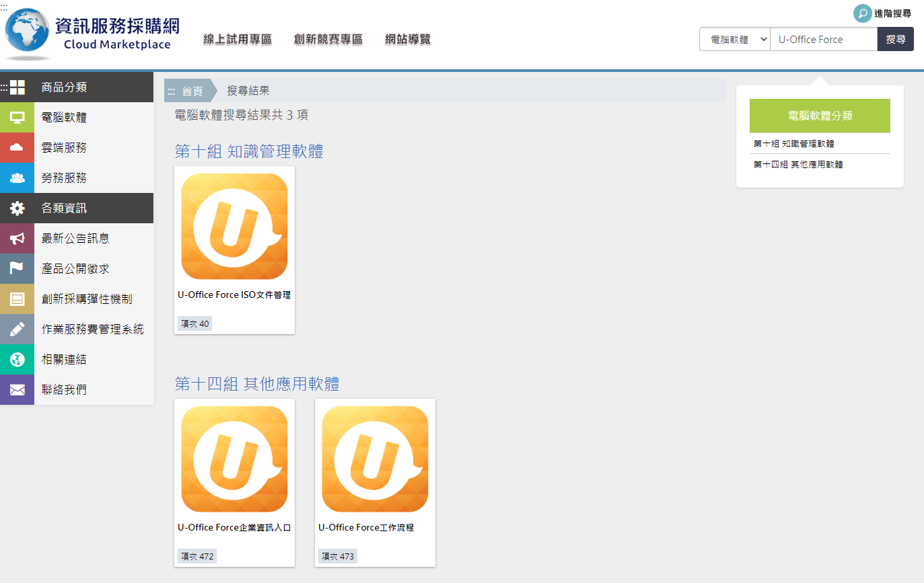The width and height of the screenshot is (924, 583).
Task: Open 作業服務費管理系統 sidebar entry
Action: point(93,329)
